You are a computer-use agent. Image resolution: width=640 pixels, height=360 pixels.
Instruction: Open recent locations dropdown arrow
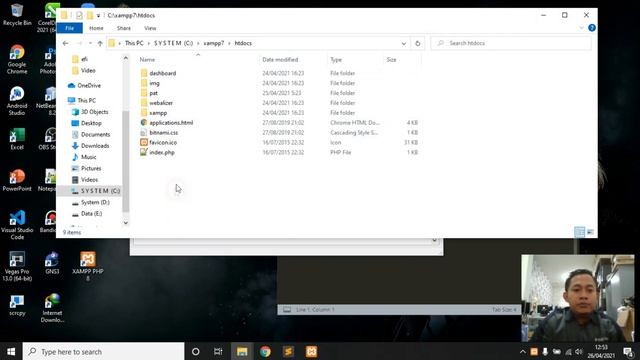(x=90, y=43)
